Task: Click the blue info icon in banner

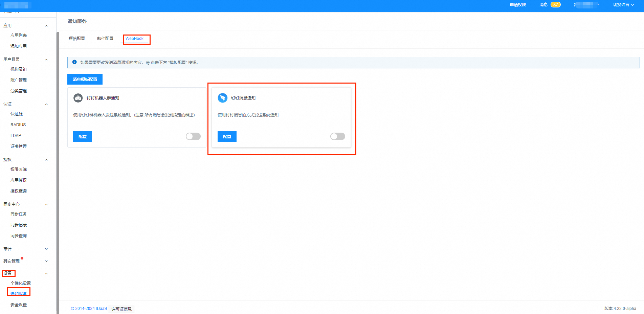Action: click(74, 62)
